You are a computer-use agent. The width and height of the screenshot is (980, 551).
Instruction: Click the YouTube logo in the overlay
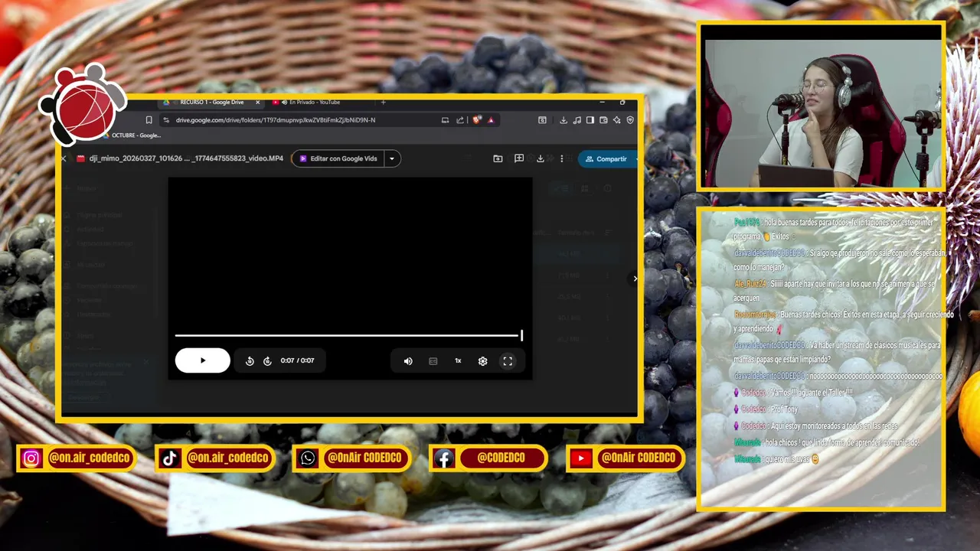click(581, 458)
